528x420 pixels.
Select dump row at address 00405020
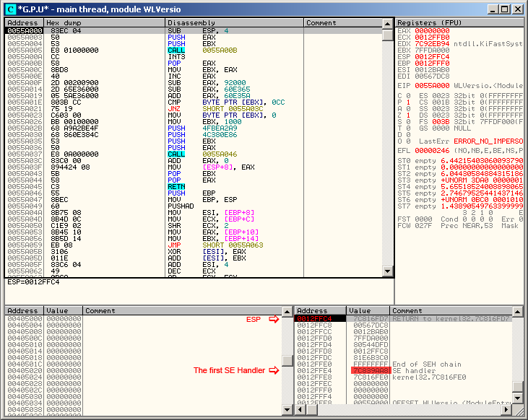(144, 370)
